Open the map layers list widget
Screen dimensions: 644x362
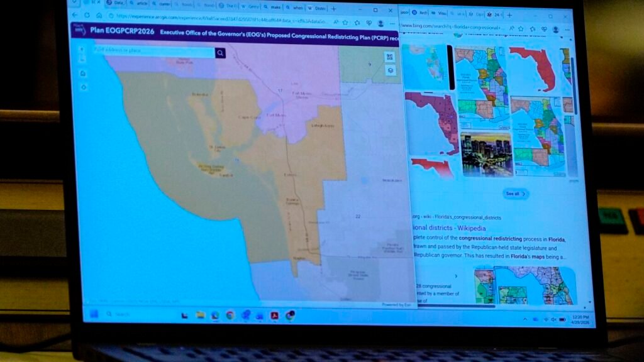391,70
